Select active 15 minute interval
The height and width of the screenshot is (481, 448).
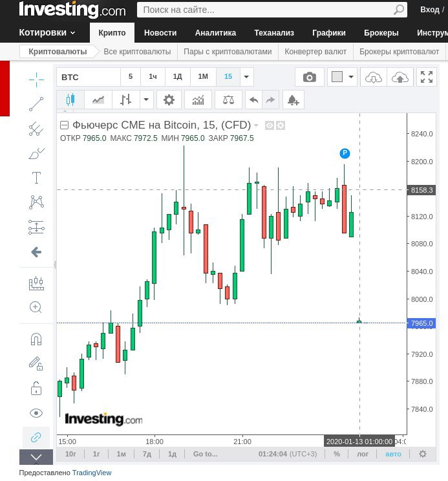tap(228, 76)
